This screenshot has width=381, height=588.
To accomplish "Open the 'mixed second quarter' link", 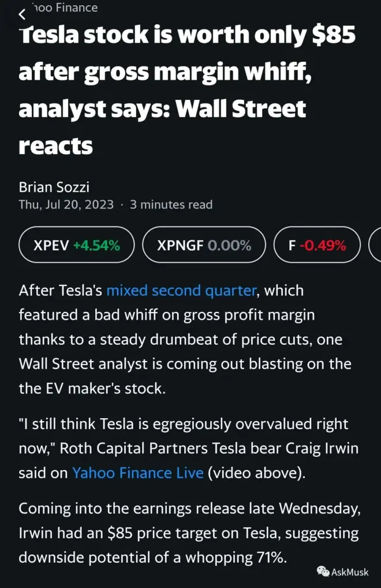I will pyautogui.click(x=181, y=290).
